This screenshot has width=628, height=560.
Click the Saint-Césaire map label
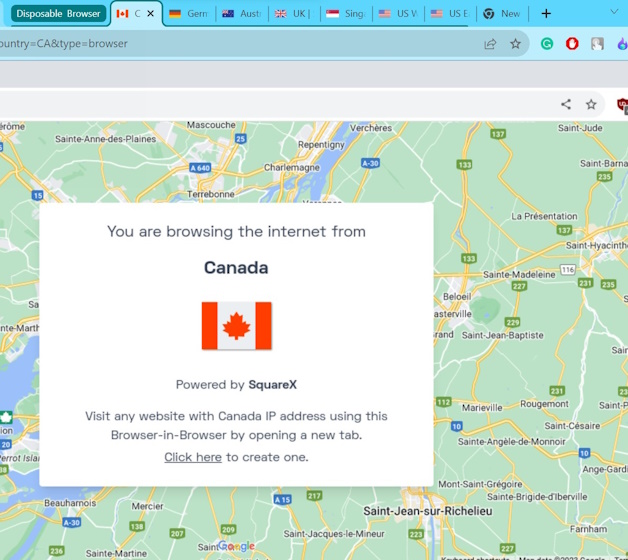(x=572, y=425)
